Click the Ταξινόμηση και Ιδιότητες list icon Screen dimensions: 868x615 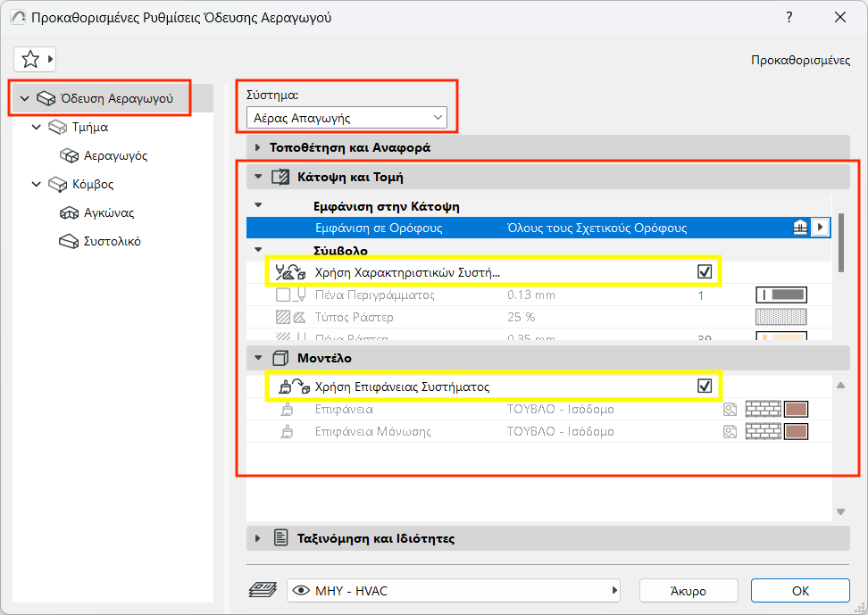(x=281, y=538)
